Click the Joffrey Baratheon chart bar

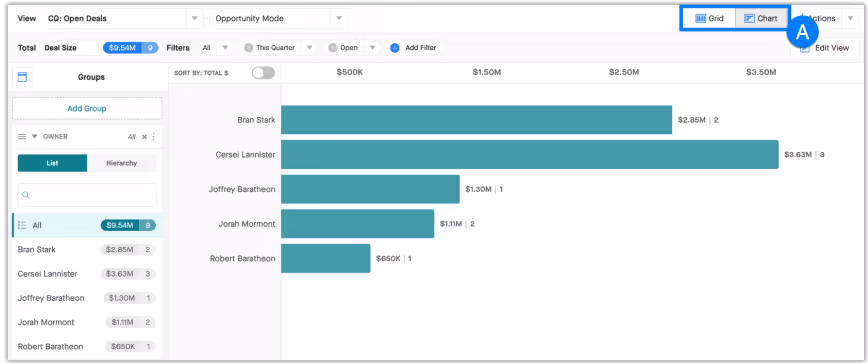pos(370,189)
